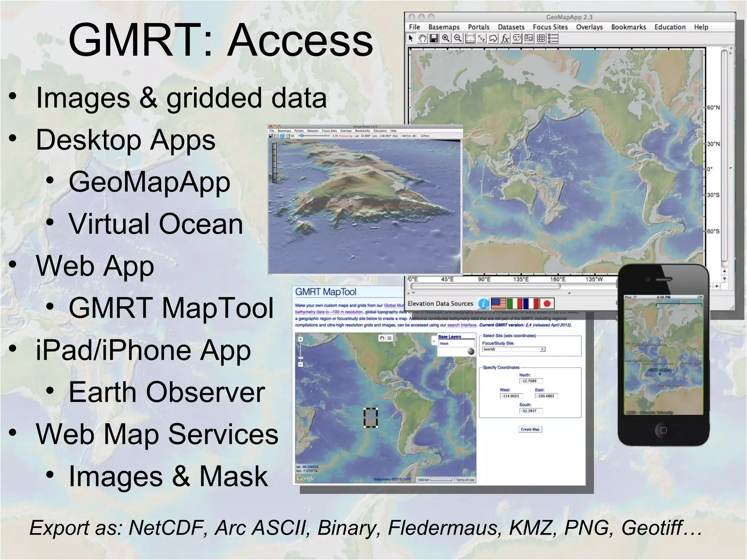Open the Datasets menu in GeoMapApp
Screen dimensions: 747x560
[x=511, y=27]
